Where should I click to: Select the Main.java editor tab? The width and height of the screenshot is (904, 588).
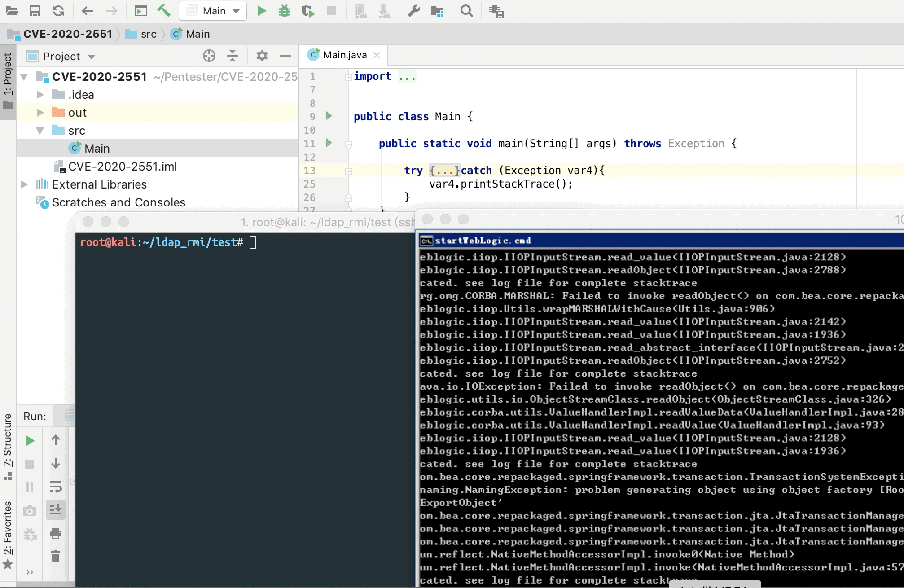(344, 55)
